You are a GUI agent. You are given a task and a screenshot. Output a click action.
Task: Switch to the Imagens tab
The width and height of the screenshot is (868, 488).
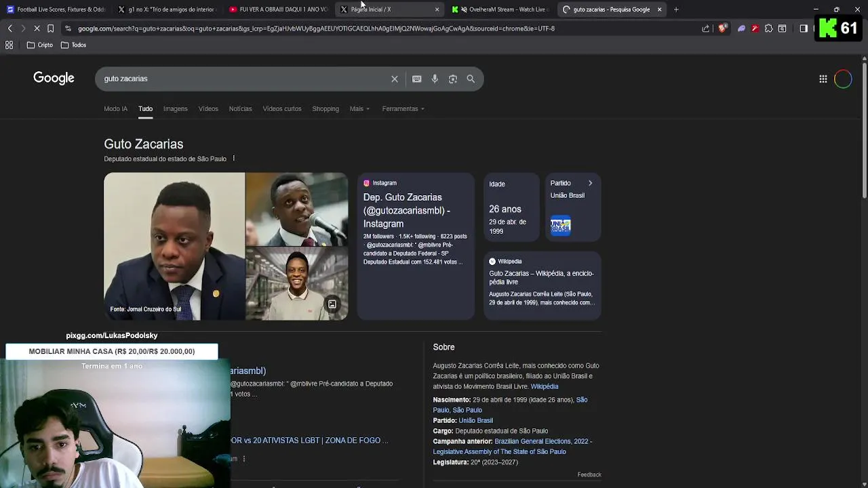pyautogui.click(x=175, y=108)
